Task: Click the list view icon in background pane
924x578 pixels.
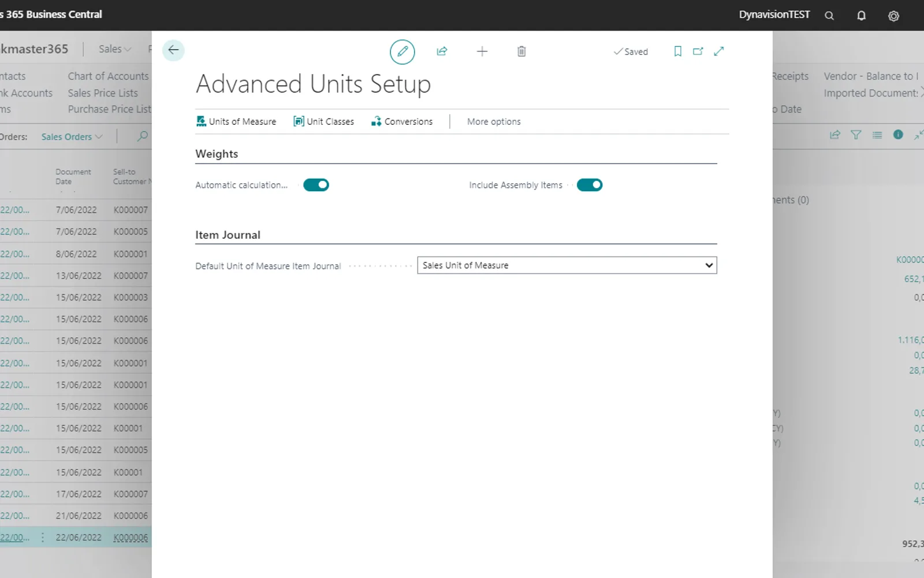Action: 877,135
